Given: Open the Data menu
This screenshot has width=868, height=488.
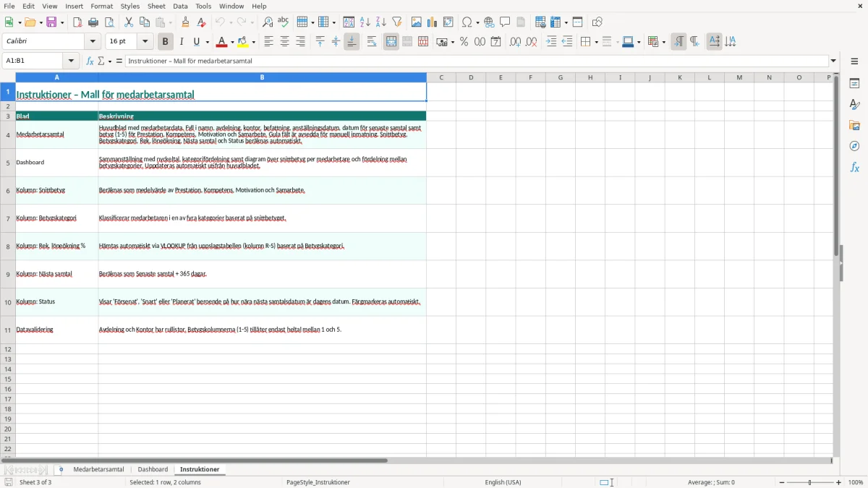Looking at the screenshot, I should coord(180,6).
